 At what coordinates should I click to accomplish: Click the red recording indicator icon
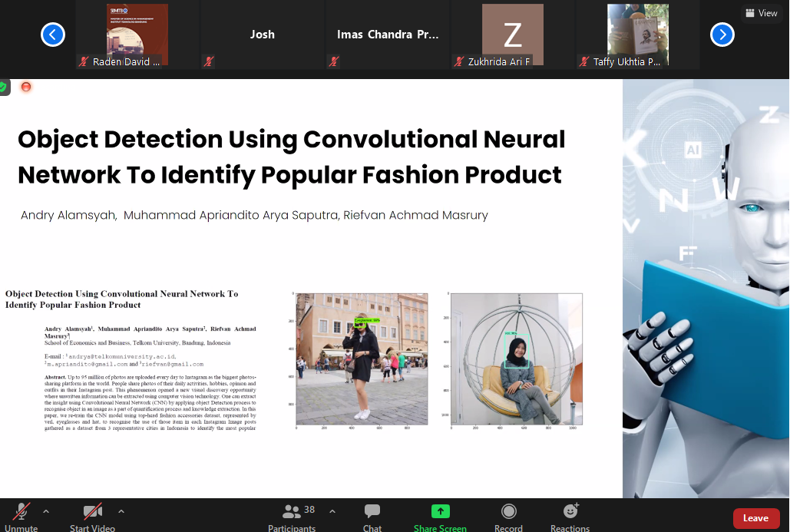click(x=26, y=87)
